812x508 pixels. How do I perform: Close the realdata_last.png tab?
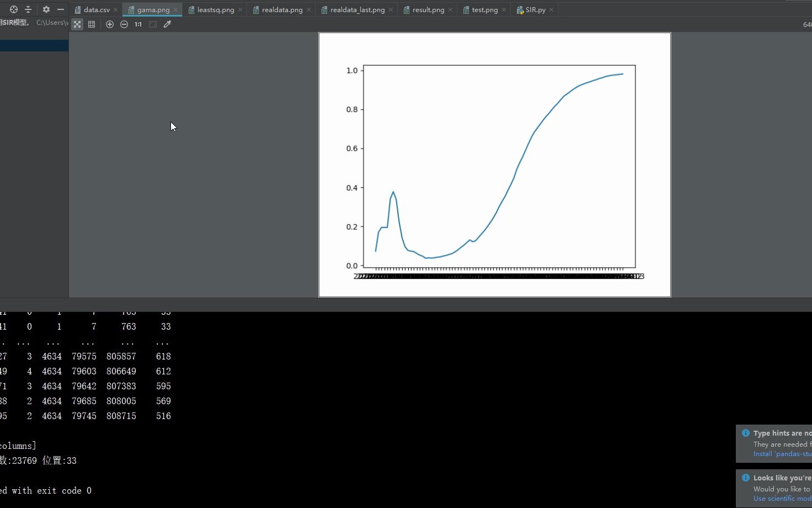click(x=391, y=10)
